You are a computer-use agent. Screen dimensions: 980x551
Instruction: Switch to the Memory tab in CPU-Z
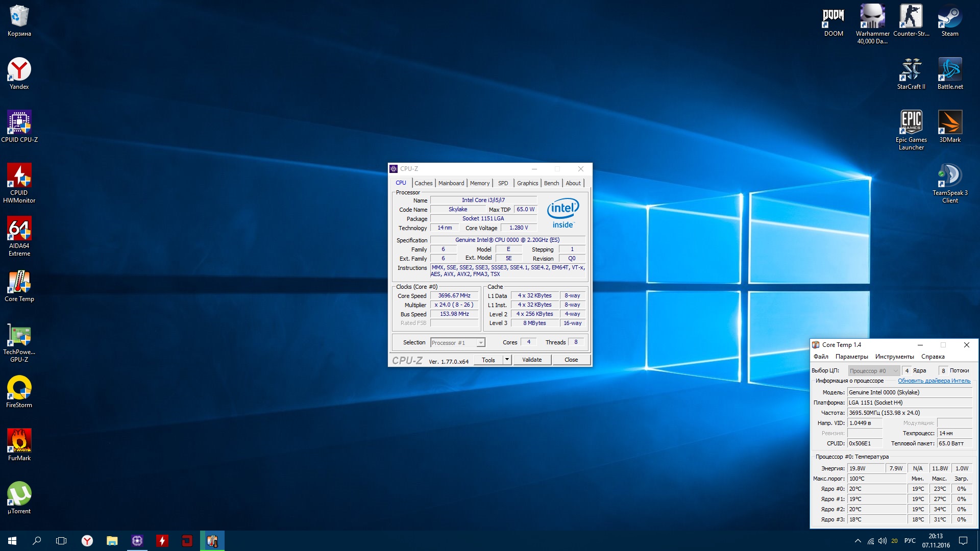(x=479, y=183)
